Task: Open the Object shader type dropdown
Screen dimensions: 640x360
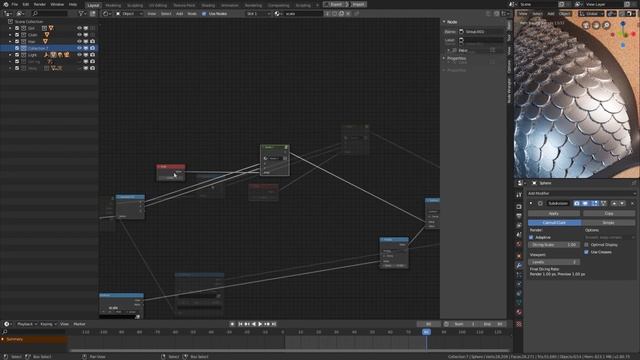Action: [129, 13]
